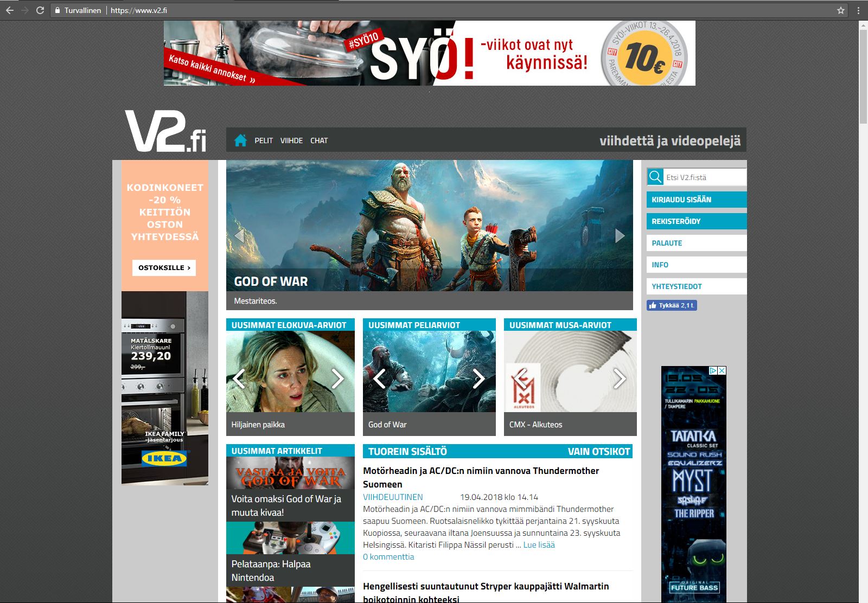Open Voita omaksi God of War article

click(286, 505)
